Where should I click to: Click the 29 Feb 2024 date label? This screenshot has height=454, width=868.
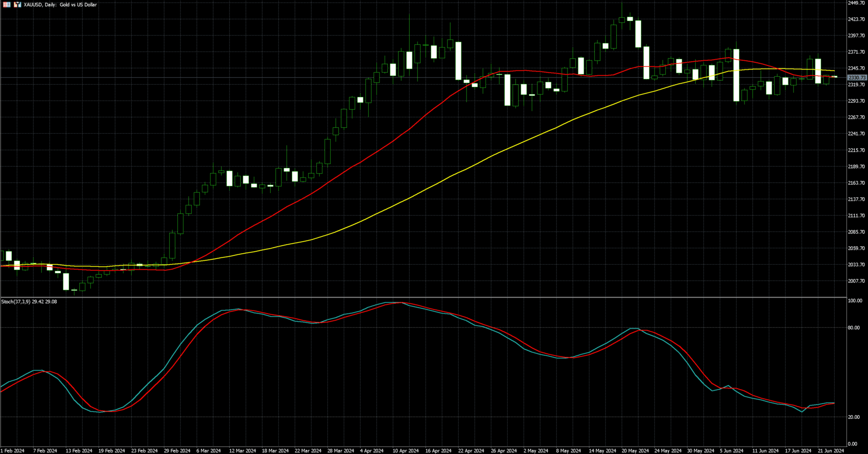tap(177, 451)
